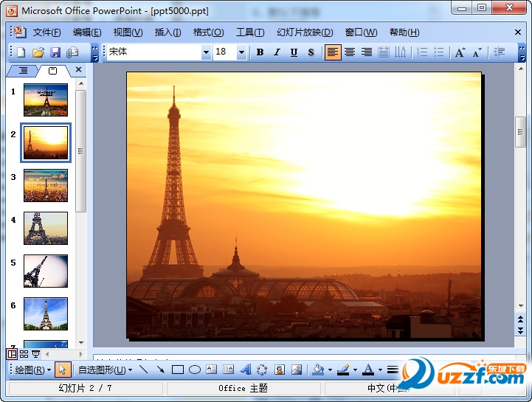Insert a horizontal text box
The width and height of the screenshot is (532, 402).
(x=211, y=370)
